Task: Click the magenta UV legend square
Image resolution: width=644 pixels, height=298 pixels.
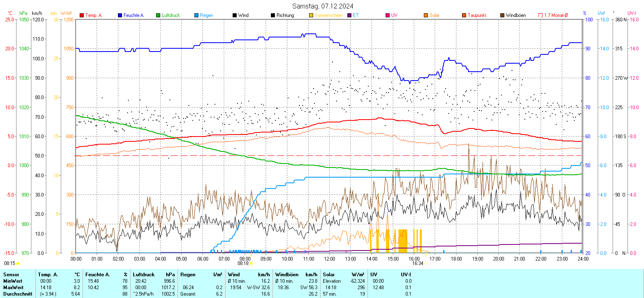Action: [x=388, y=15]
